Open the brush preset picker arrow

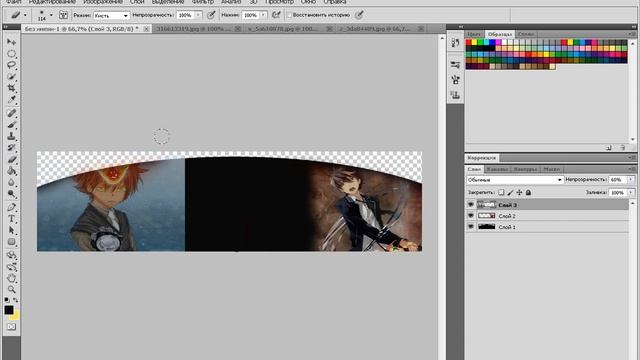coord(51,15)
